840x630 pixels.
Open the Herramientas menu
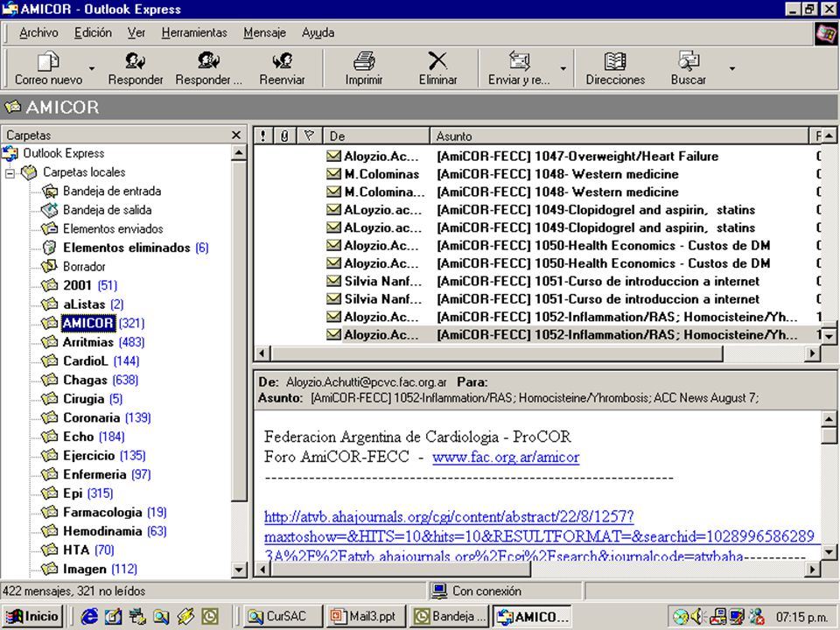pos(194,32)
